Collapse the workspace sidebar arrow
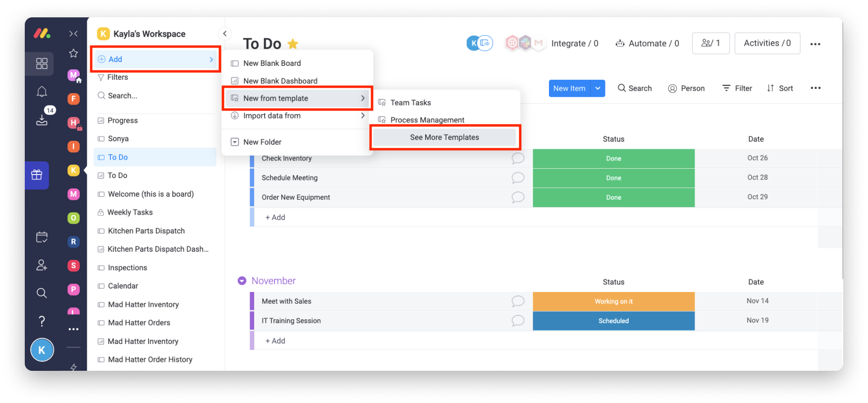This screenshot has height=403, width=868. point(225,34)
